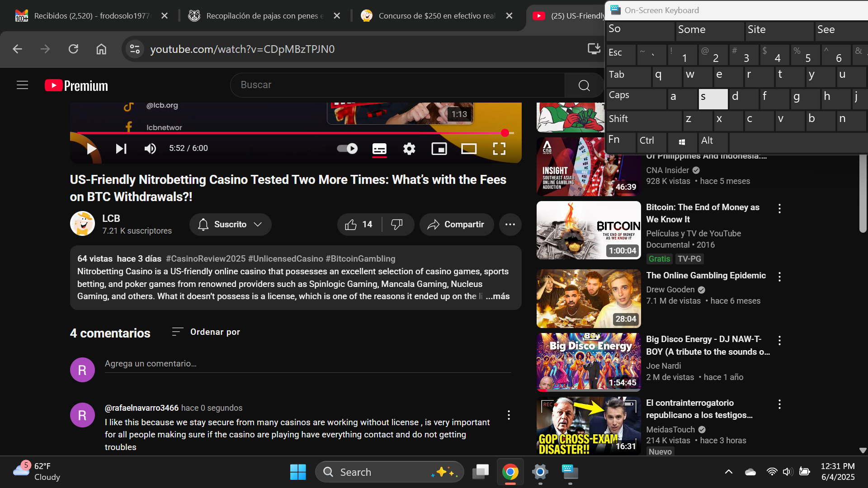Viewport: 868px width, 488px height.
Task: Open LCB channel name link
Action: pyautogui.click(x=111, y=218)
